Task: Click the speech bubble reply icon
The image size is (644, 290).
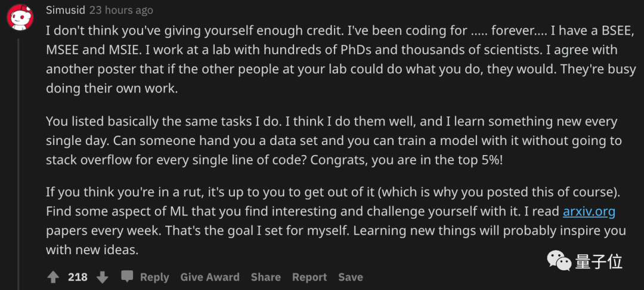Action: point(127,276)
